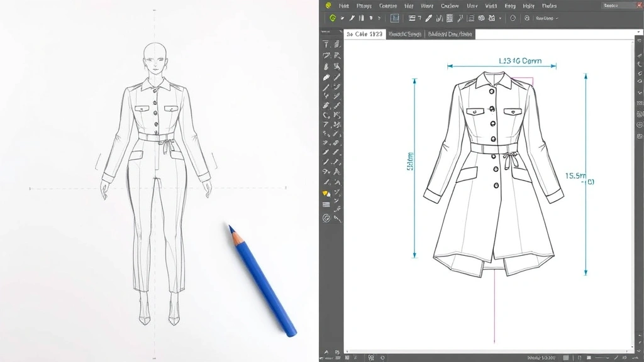The image size is (644, 362).
Task: Enable the globe sync icon in the toolbar
Action: click(x=527, y=18)
